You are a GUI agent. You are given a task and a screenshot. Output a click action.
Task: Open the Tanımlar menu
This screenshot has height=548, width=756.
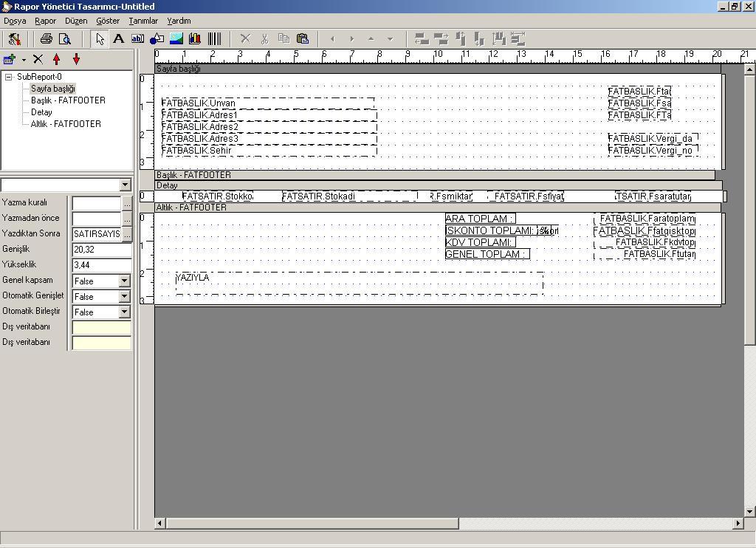143,21
